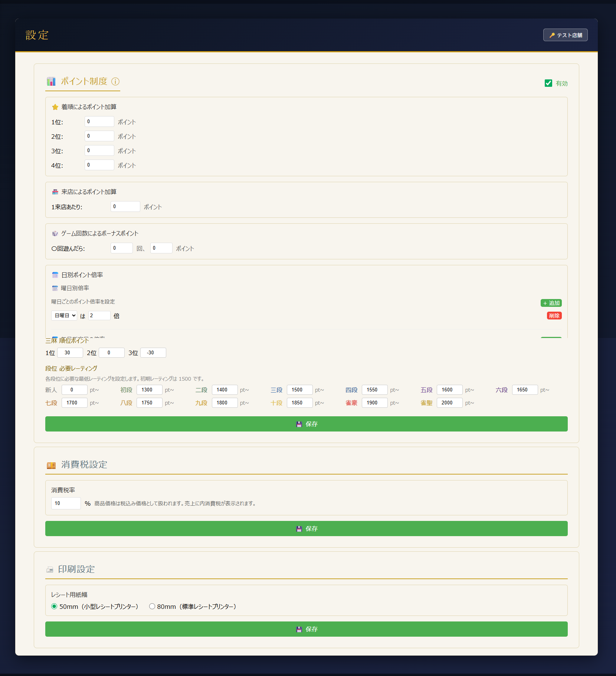Open the 日曜日 weekday dropdown

click(x=64, y=315)
